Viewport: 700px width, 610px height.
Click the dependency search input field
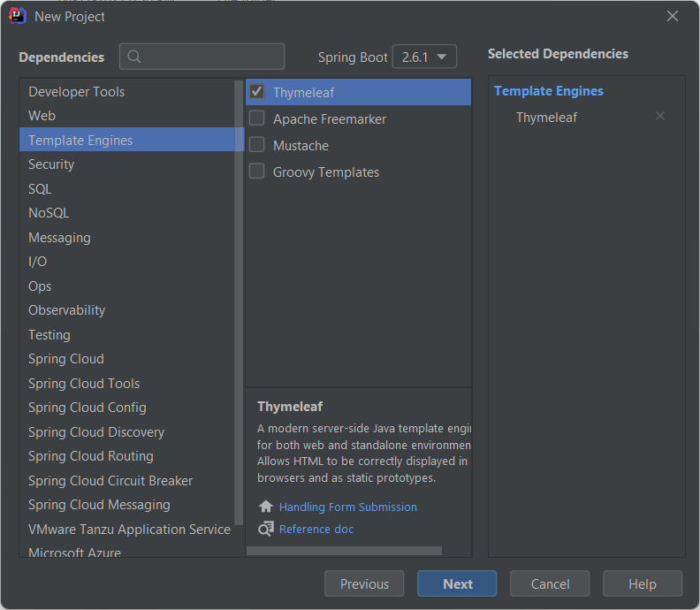(x=212, y=57)
